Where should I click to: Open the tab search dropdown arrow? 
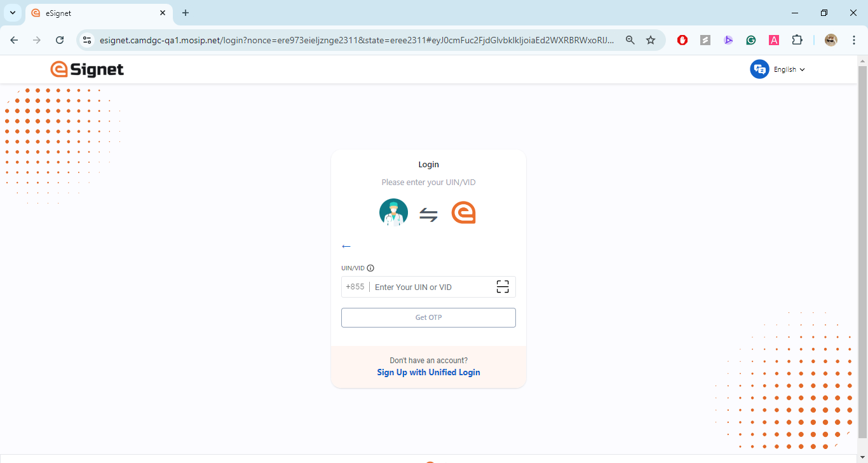point(12,13)
